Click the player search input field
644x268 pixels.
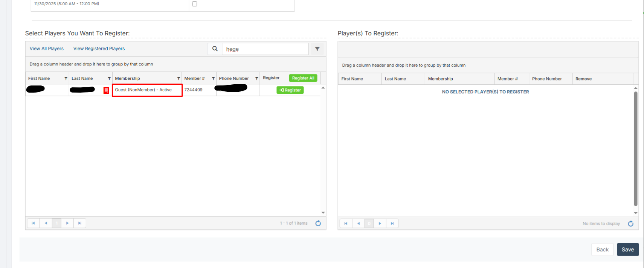[266, 49]
